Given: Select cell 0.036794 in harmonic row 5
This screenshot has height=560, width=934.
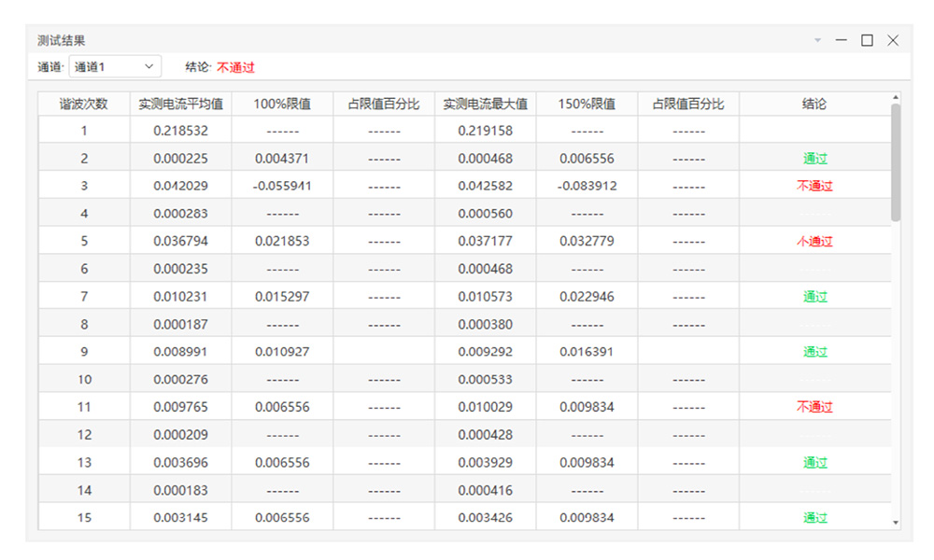Looking at the screenshot, I should point(180,241).
